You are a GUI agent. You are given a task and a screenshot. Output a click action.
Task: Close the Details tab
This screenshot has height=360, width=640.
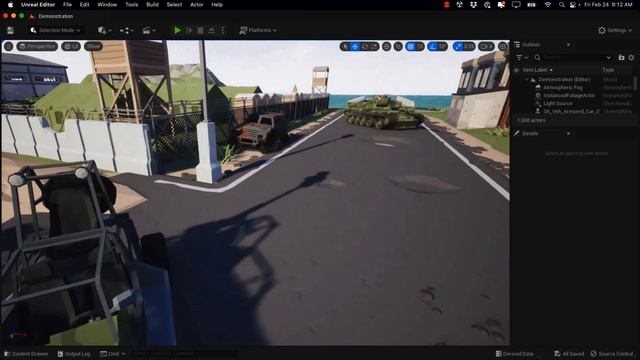[x=568, y=133]
